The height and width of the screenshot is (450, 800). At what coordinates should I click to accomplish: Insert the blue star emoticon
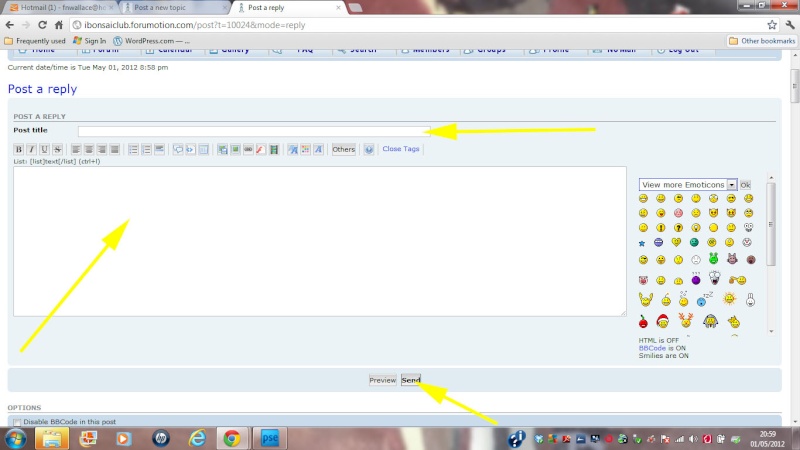tap(642, 243)
